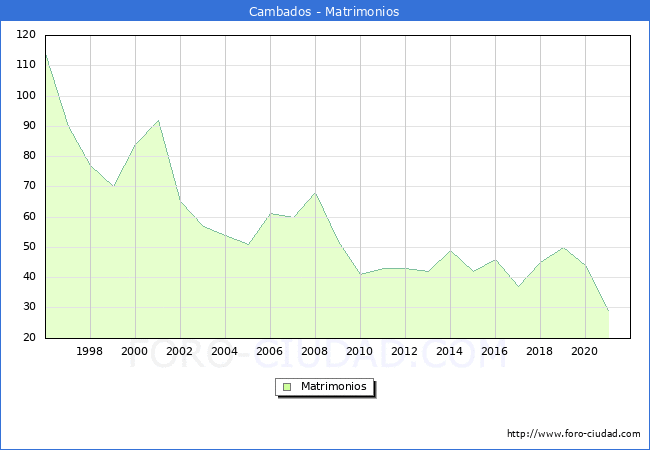Click the y-axis label 80
The height and width of the screenshot is (450, 650).
[29, 156]
